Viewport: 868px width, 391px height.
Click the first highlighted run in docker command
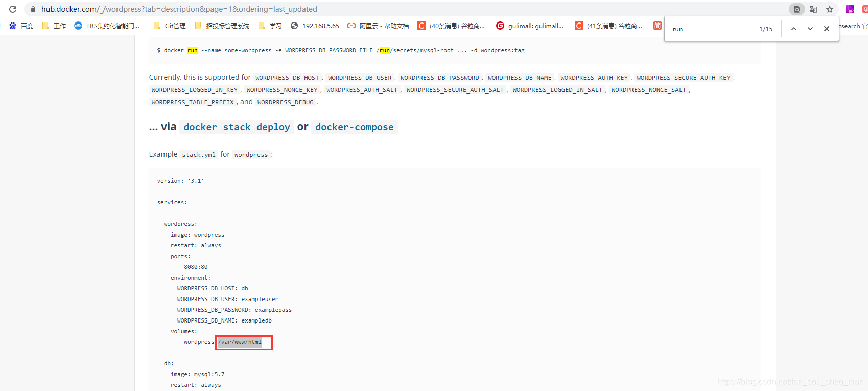click(x=193, y=50)
